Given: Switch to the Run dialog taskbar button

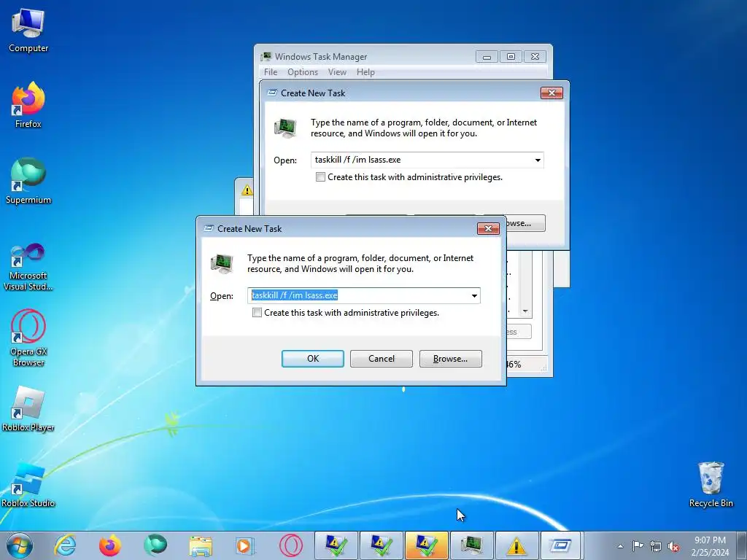Looking at the screenshot, I should [562, 545].
